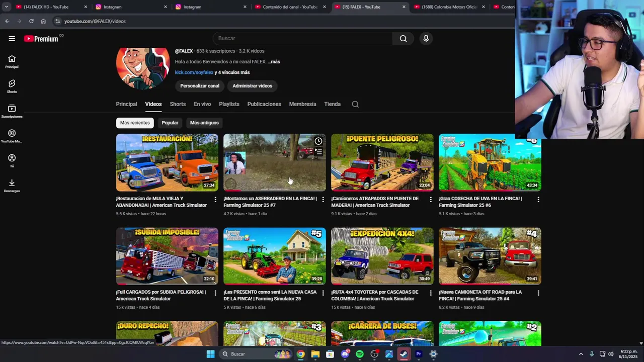Viewport: 644px width, 362px height.
Task: Open Steam from the taskbar
Action: (x=404, y=354)
